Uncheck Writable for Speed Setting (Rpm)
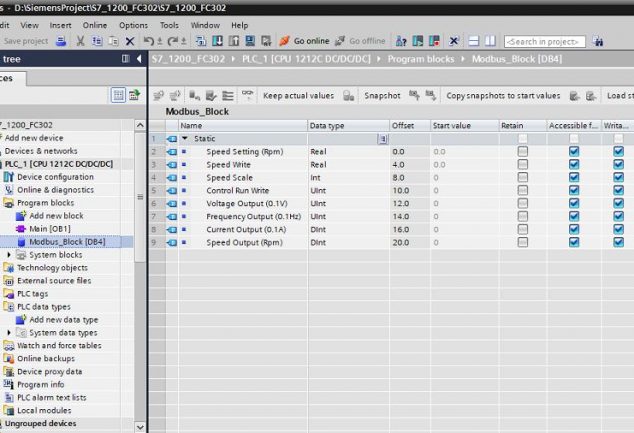Viewport: 634px width, 433px height. tap(618, 152)
